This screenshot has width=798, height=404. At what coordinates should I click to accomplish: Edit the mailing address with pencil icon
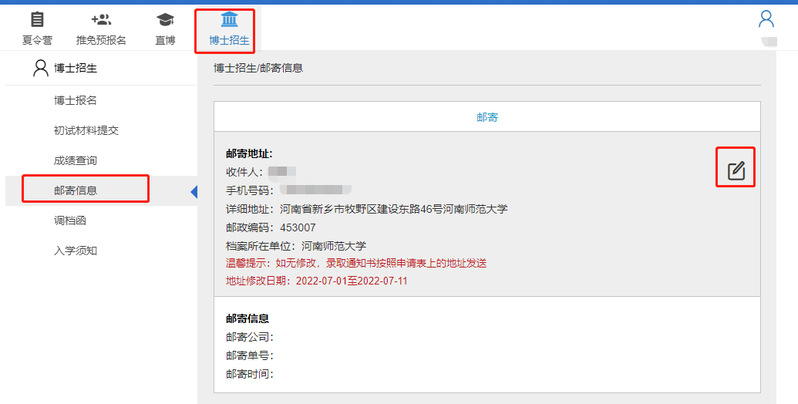(x=736, y=170)
